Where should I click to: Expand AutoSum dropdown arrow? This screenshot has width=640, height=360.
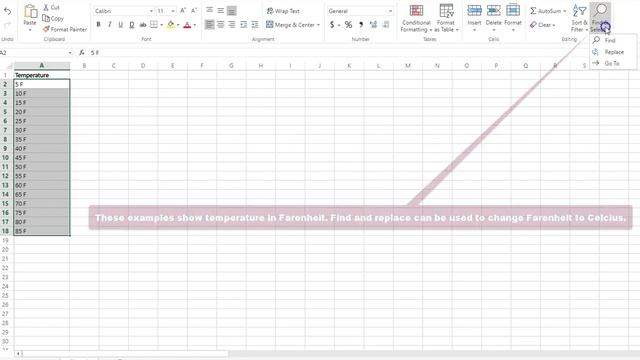565,11
